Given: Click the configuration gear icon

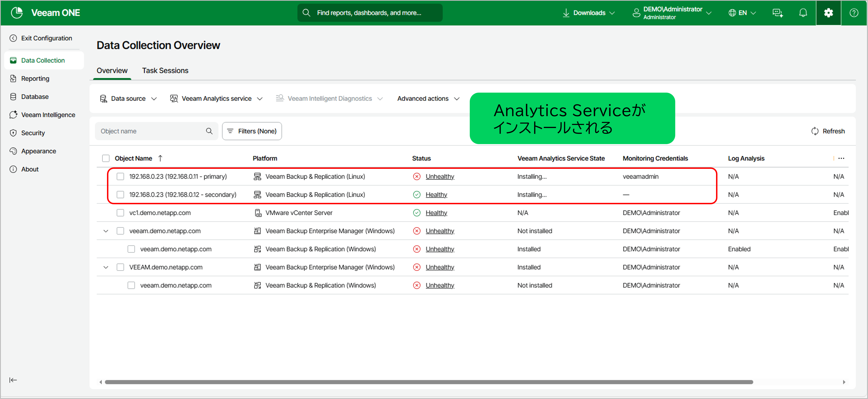Looking at the screenshot, I should (x=828, y=13).
